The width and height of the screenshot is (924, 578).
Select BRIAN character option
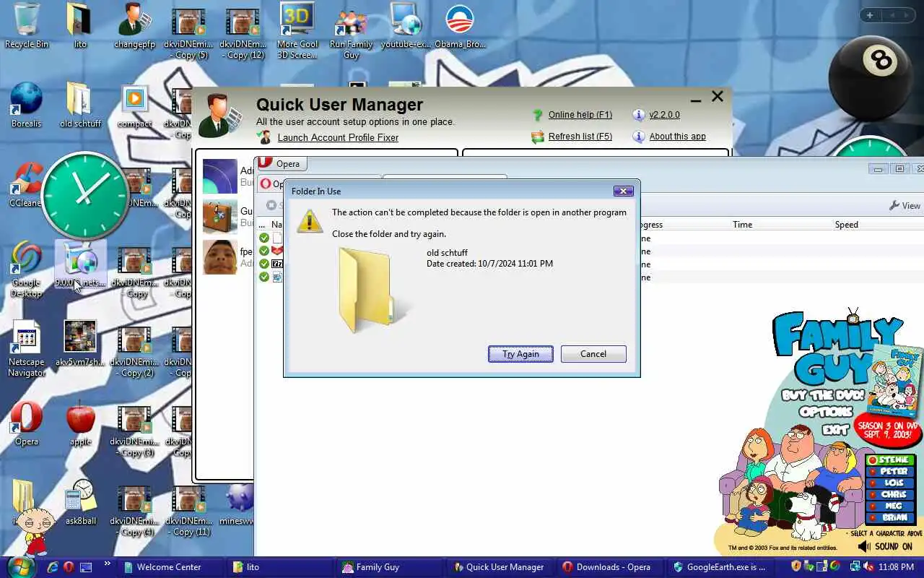pos(891,518)
